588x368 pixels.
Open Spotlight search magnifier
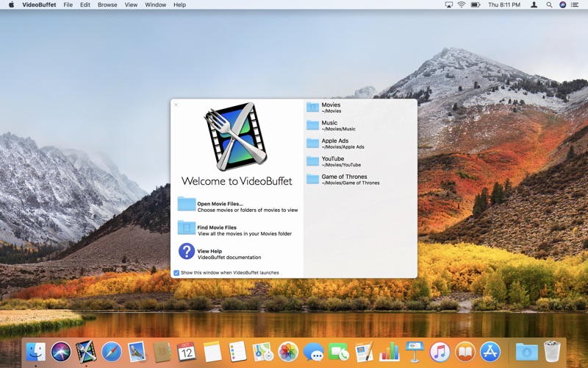[x=549, y=5]
